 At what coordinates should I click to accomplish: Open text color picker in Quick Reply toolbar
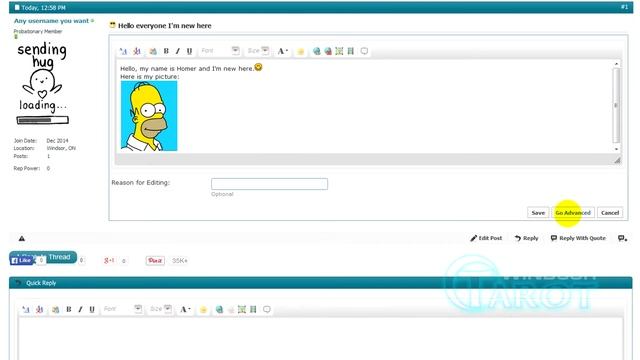point(185,309)
